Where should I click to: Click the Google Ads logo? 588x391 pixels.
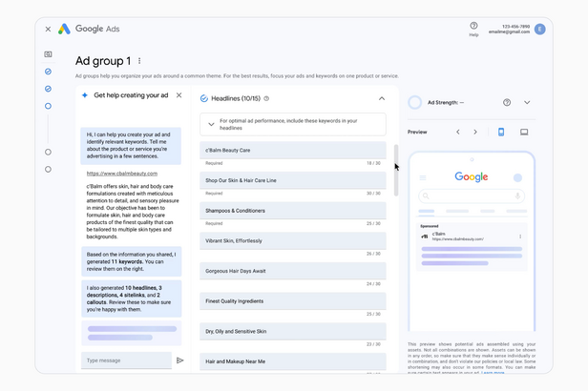click(89, 29)
